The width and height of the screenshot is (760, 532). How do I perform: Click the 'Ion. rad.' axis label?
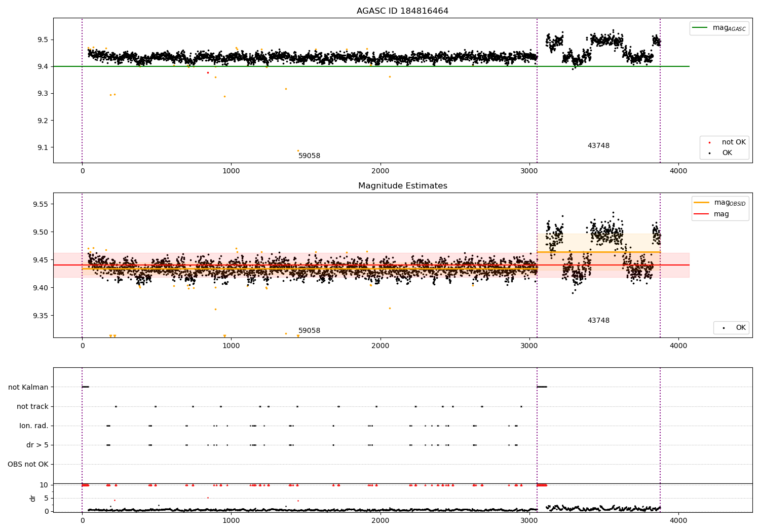[34, 426]
